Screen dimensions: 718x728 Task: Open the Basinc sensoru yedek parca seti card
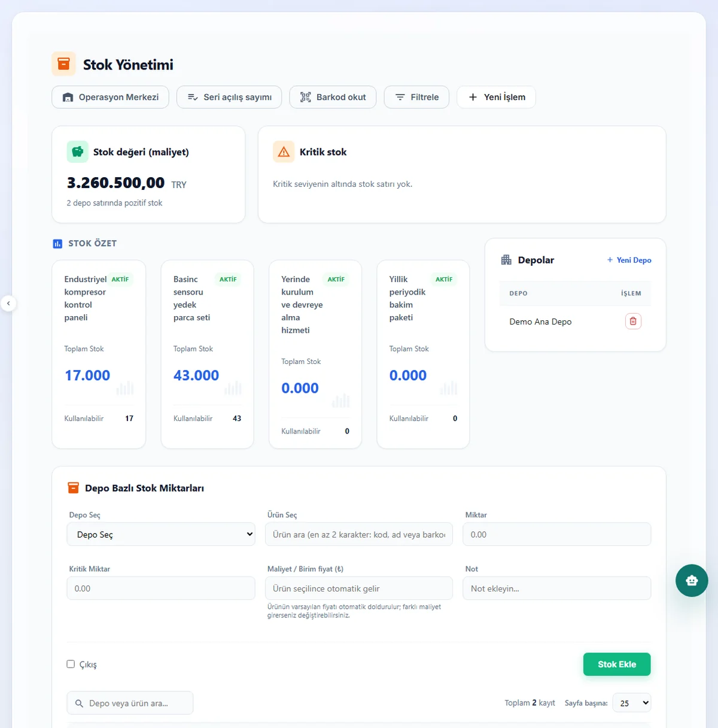(x=207, y=354)
